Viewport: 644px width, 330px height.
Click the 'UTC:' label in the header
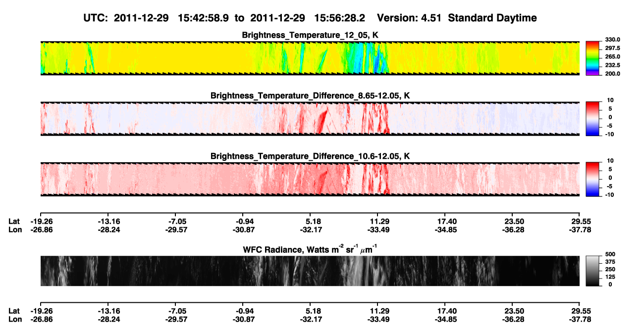[x=96, y=18]
